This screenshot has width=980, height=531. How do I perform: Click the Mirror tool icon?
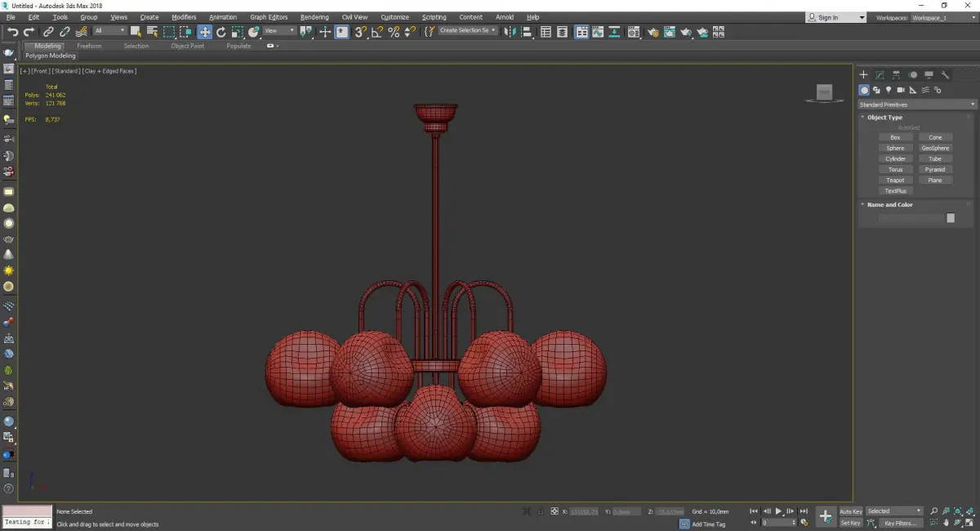(x=510, y=32)
